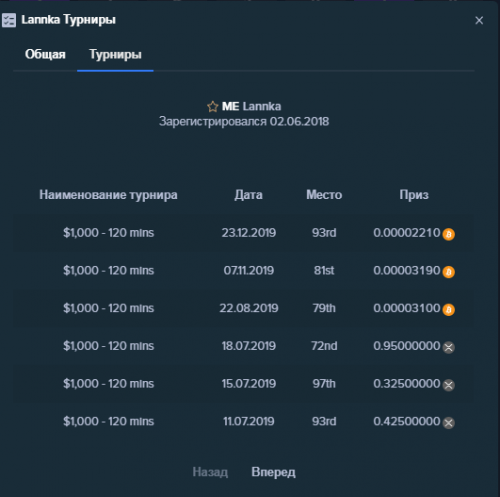The image size is (500, 497).
Task: Click the 93rd place in the 11.07.2019 row
Action: point(324,421)
